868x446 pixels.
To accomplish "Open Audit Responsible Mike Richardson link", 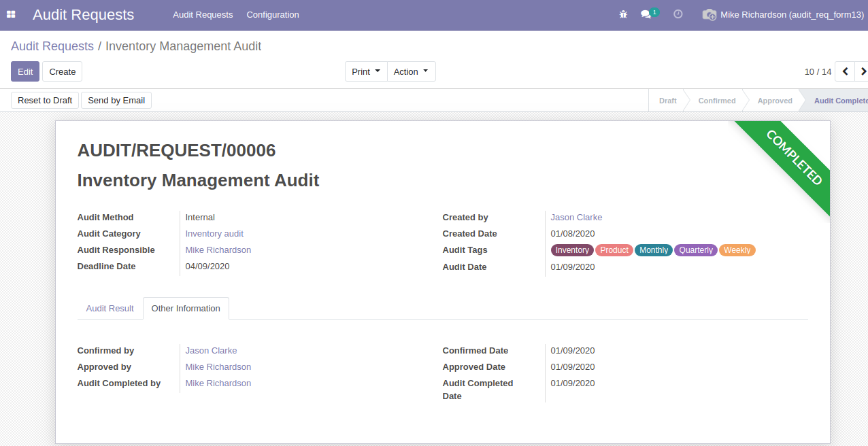I will point(218,250).
